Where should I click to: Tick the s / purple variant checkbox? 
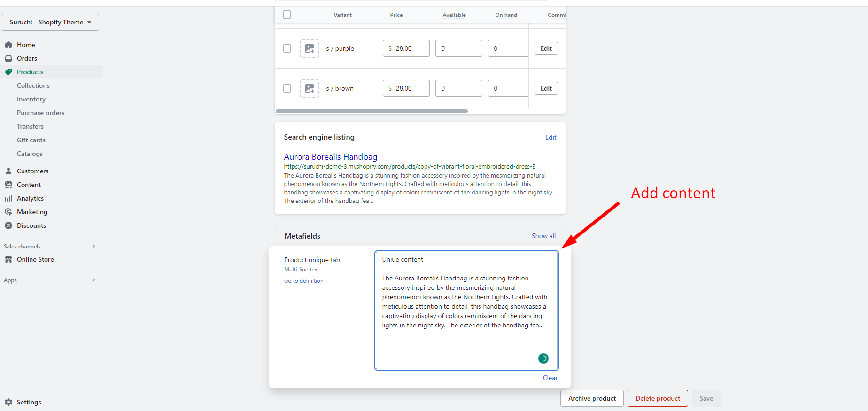pyautogui.click(x=287, y=48)
